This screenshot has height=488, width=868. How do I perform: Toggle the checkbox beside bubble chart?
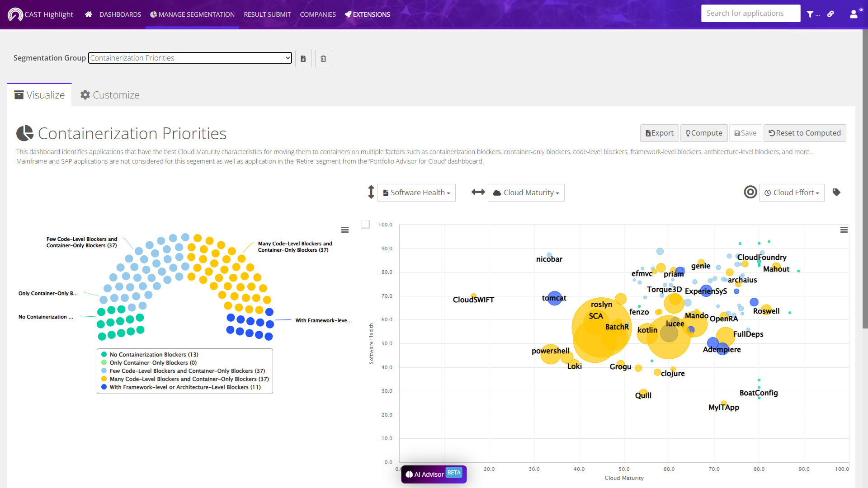(366, 224)
